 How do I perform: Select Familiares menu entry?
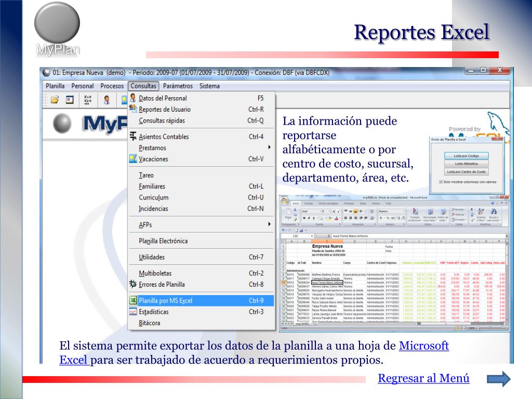(201, 187)
